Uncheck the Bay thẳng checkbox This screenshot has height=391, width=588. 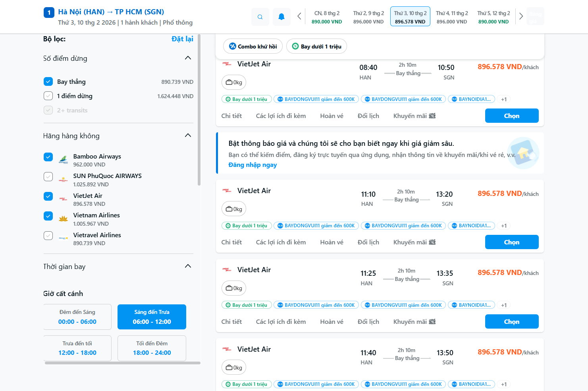48,82
